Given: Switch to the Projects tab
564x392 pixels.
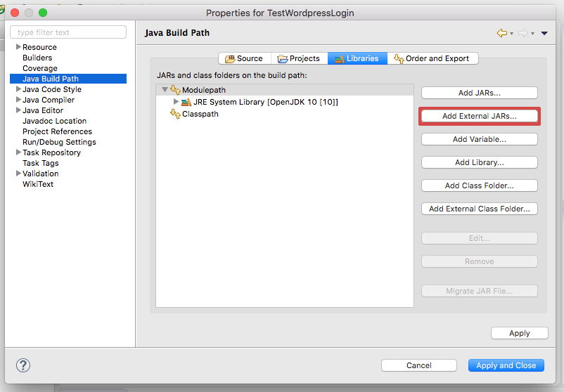Looking at the screenshot, I should coord(299,58).
